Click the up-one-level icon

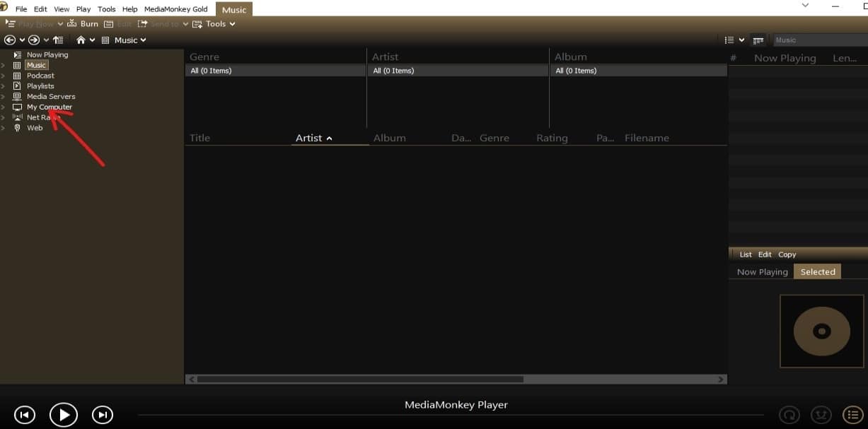click(x=58, y=40)
